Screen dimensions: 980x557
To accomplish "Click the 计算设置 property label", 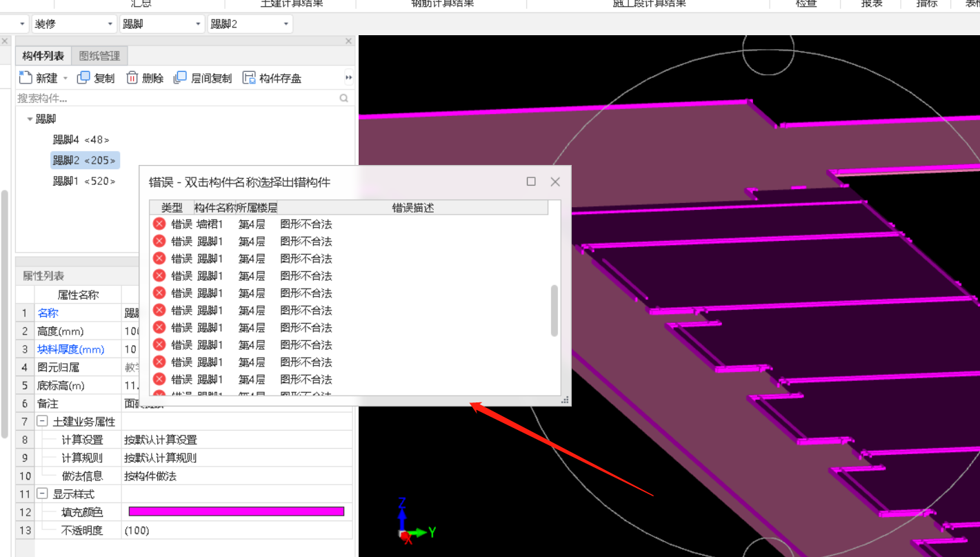I will pyautogui.click(x=82, y=440).
